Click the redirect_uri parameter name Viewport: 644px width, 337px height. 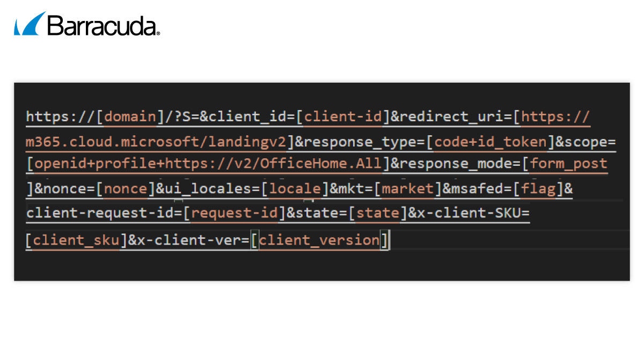451,116
